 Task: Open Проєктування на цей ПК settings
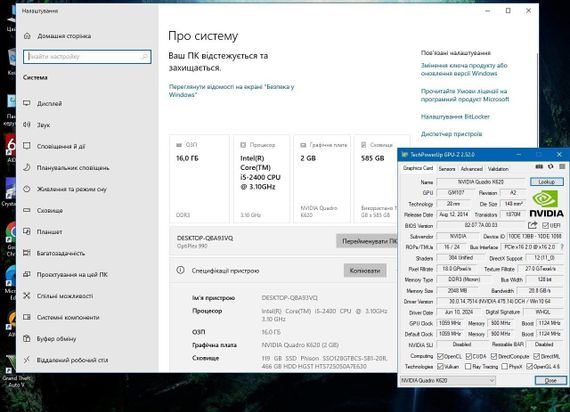tap(65, 275)
